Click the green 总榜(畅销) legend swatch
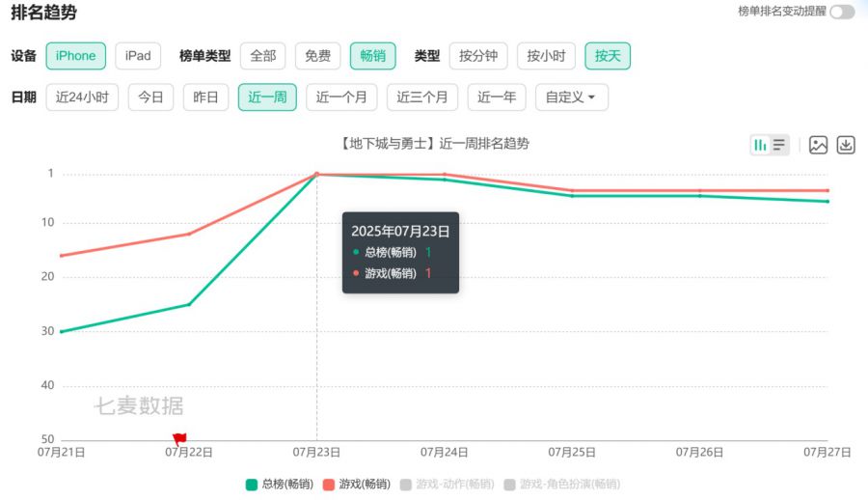868x500 pixels. tap(252, 485)
